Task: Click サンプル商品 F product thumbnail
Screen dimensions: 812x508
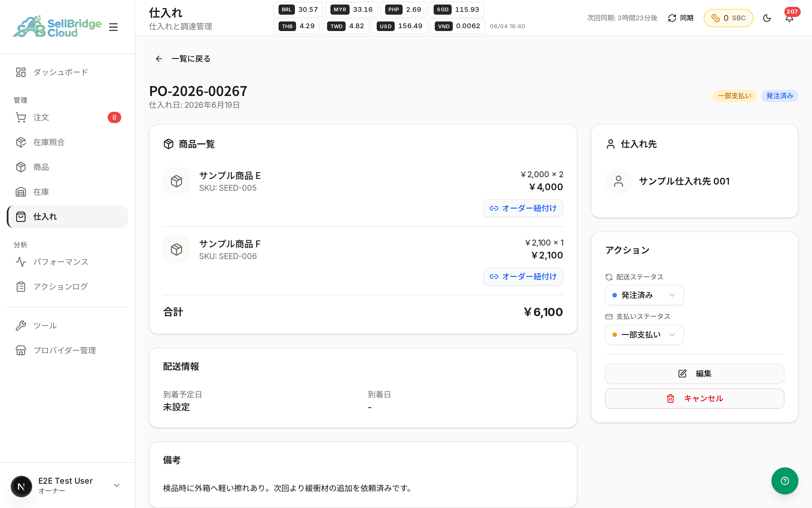Action: coord(176,249)
